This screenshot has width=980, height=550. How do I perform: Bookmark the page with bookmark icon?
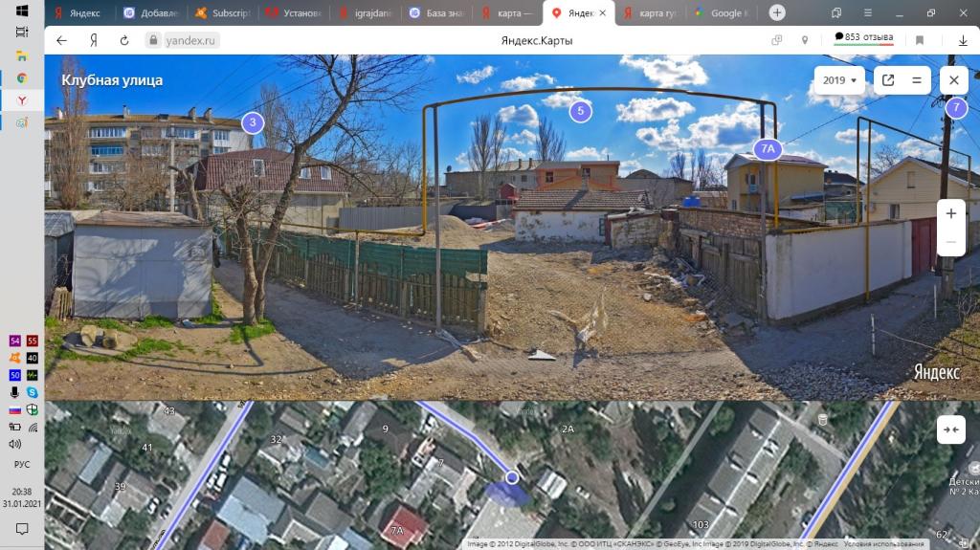(x=920, y=40)
